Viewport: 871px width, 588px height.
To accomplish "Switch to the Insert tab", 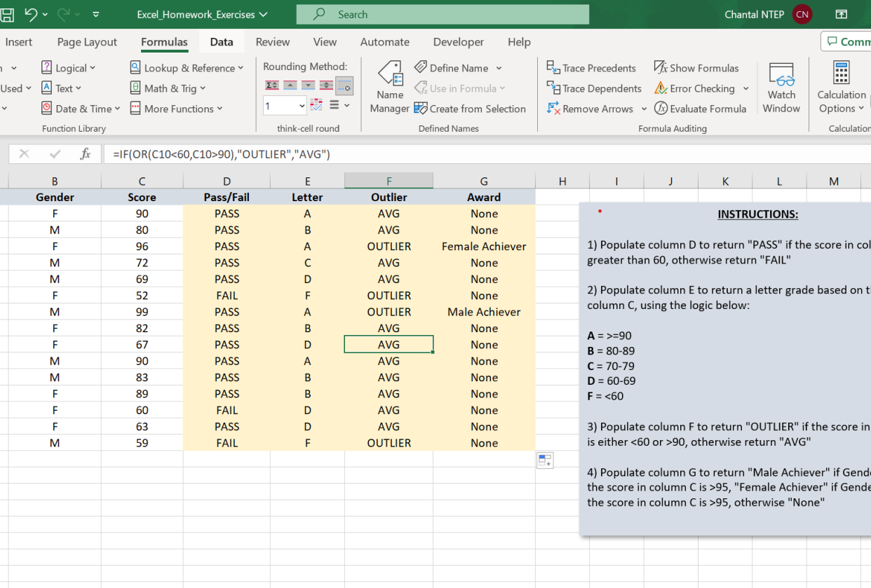I will click(x=18, y=42).
